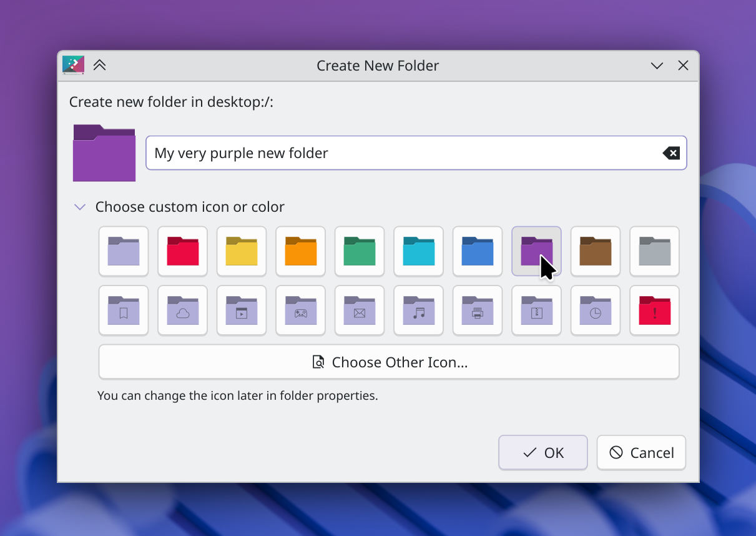Screen dimensions: 756x536
Task: Select the music note folder icon
Action: (418, 310)
